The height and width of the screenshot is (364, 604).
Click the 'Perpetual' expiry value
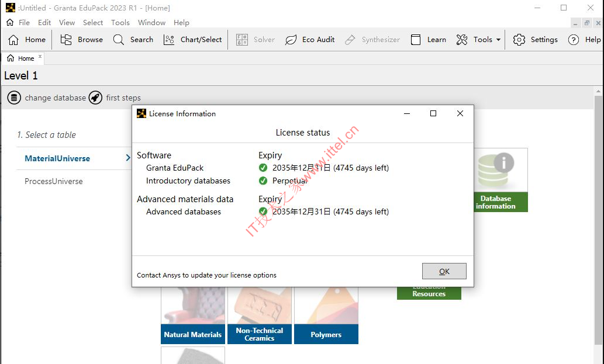(x=289, y=181)
